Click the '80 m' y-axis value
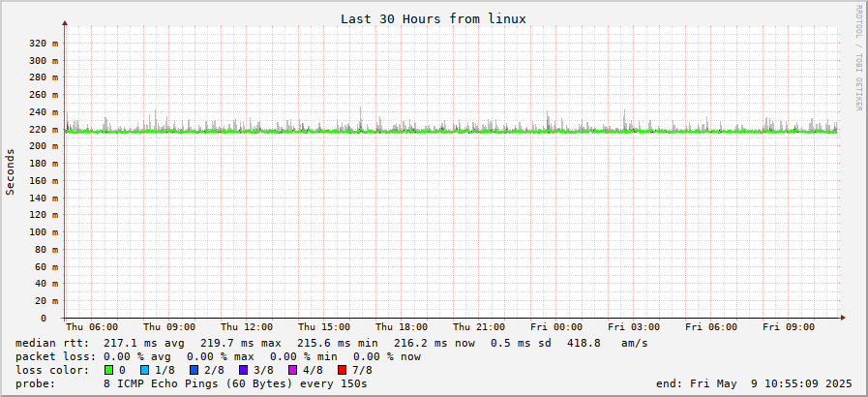868x397 pixels. 45,249
